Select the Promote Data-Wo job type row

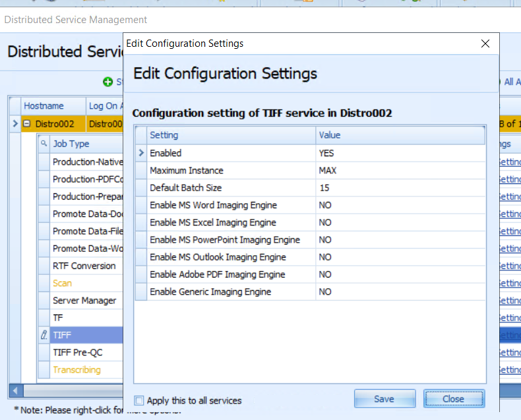coord(86,248)
